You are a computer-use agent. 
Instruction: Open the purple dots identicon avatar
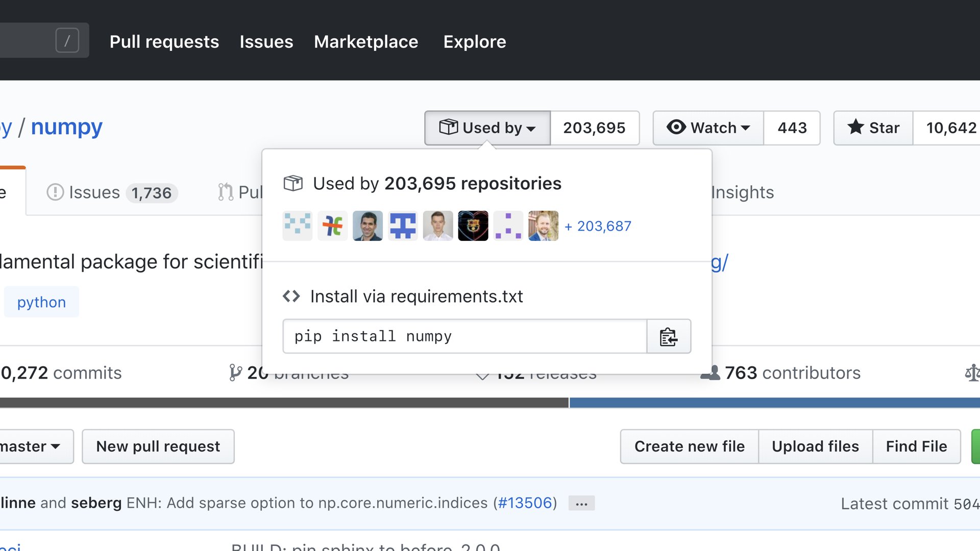(508, 226)
